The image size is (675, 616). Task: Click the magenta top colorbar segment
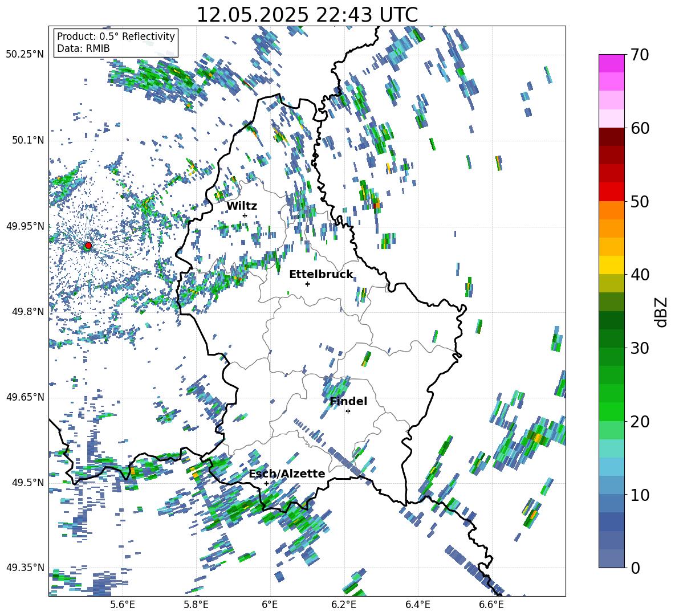tap(611, 63)
